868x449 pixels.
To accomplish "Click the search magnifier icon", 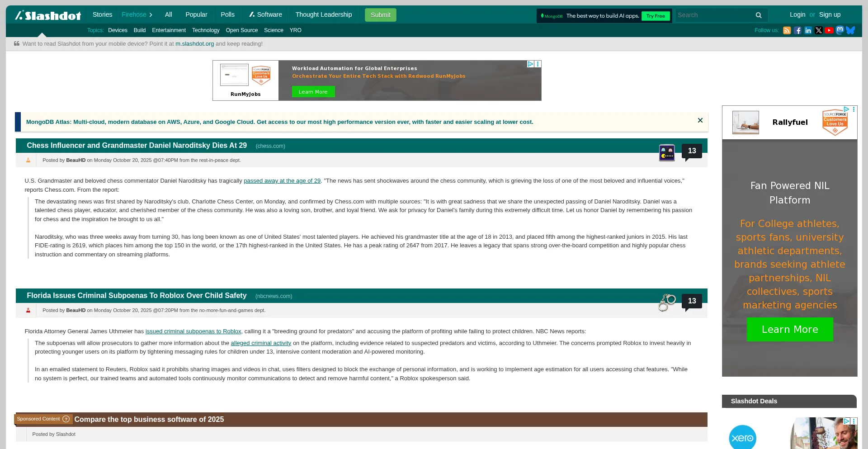I will pyautogui.click(x=759, y=15).
